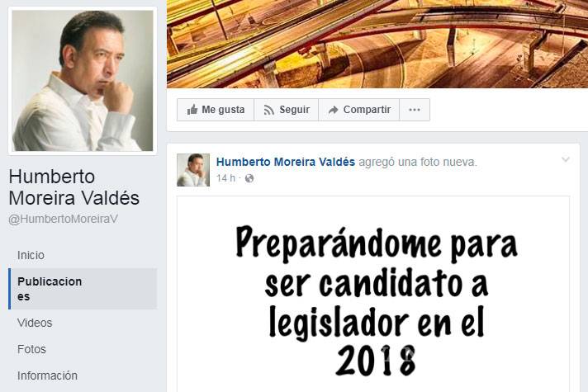Open the large profile picture
The width and height of the screenshot is (588, 392).
coord(83,81)
